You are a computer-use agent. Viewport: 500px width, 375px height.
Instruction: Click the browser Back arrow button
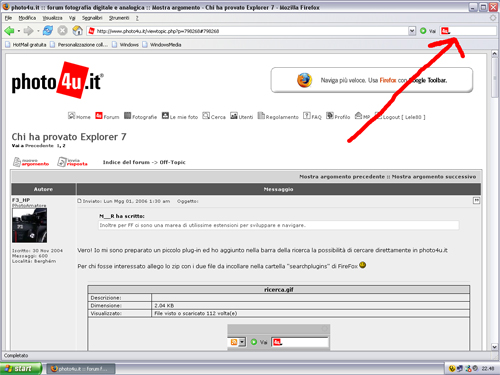9,31
